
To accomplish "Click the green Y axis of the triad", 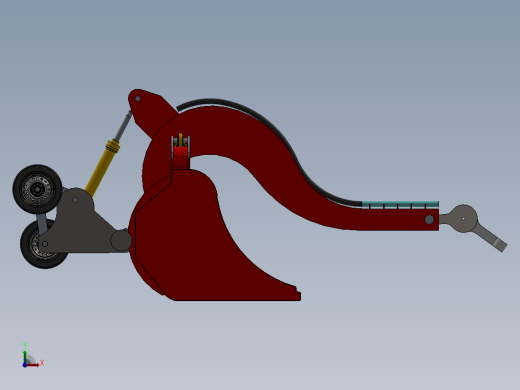I will tap(25, 357).
